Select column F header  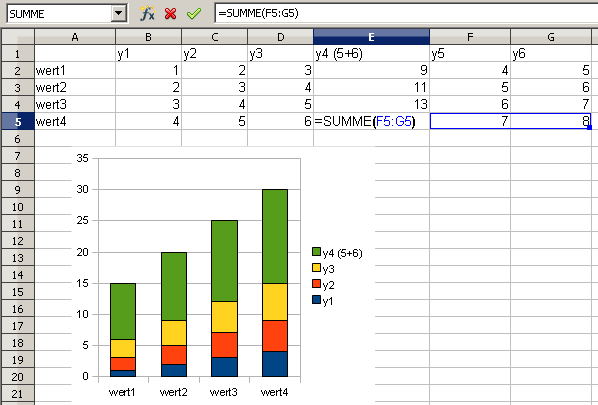point(470,37)
